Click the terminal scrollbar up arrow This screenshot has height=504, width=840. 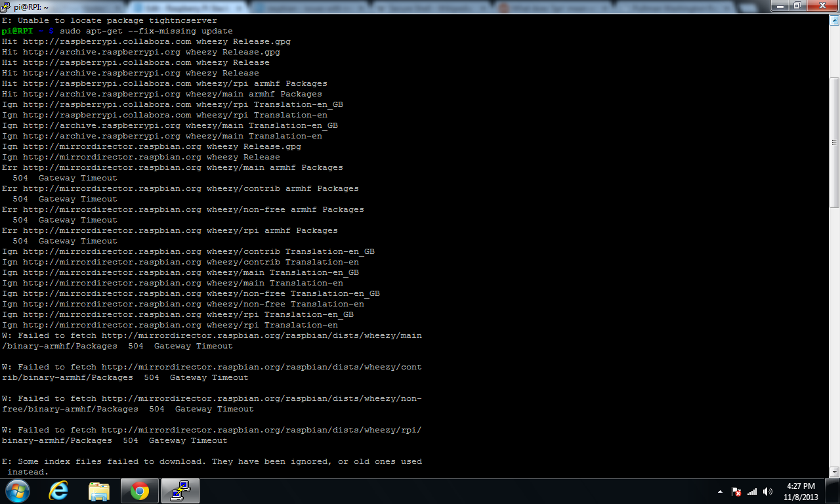(834, 20)
